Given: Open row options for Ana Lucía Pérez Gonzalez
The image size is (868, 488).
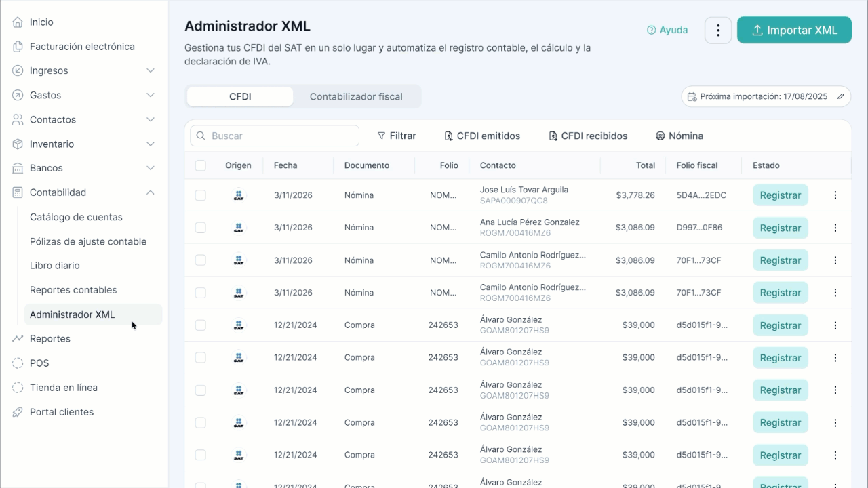Looking at the screenshot, I should [x=835, y=228].
